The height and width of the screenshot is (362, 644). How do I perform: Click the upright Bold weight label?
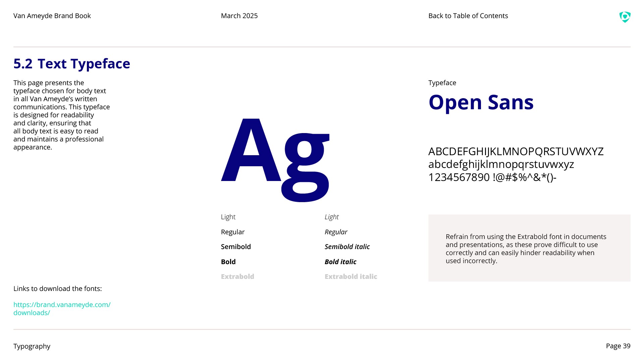click(x=228, y=262)
